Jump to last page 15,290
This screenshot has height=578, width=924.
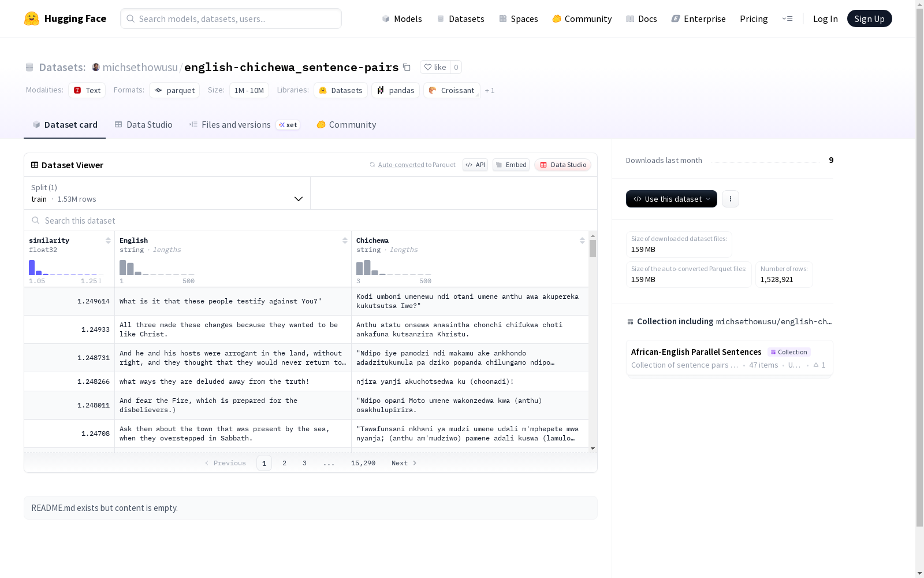(363, 463)
